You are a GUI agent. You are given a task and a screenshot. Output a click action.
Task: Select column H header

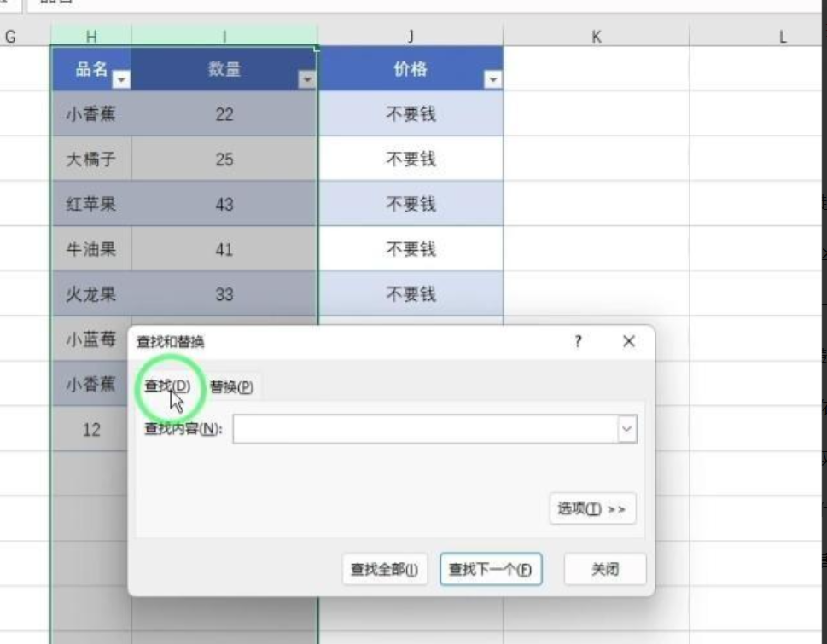coord(91,36)
